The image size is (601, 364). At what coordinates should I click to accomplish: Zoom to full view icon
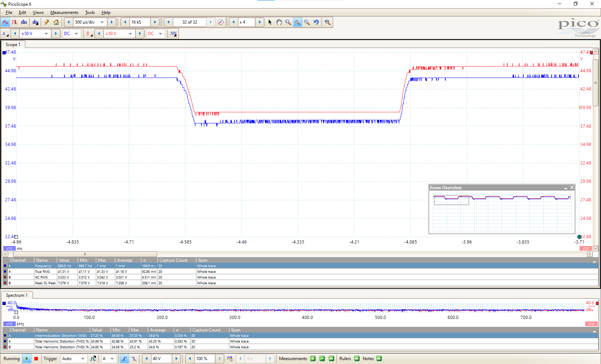(x=327, y=22)
